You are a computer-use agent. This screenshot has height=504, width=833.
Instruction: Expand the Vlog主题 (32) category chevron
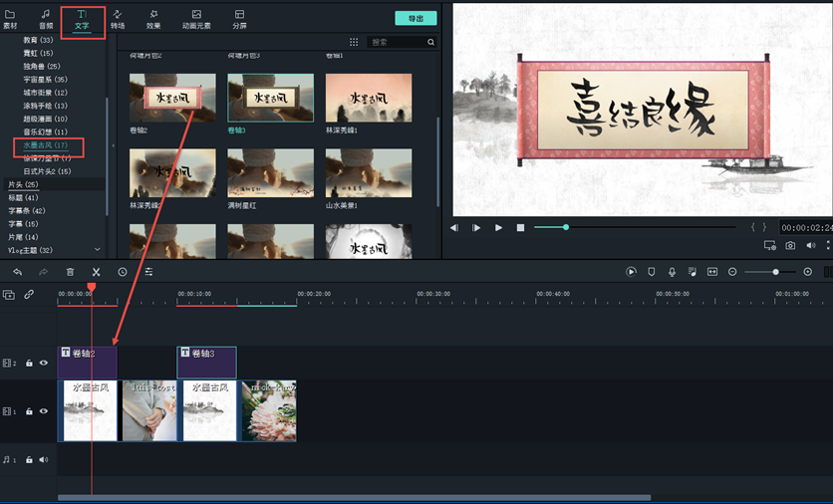click(98, 250)
